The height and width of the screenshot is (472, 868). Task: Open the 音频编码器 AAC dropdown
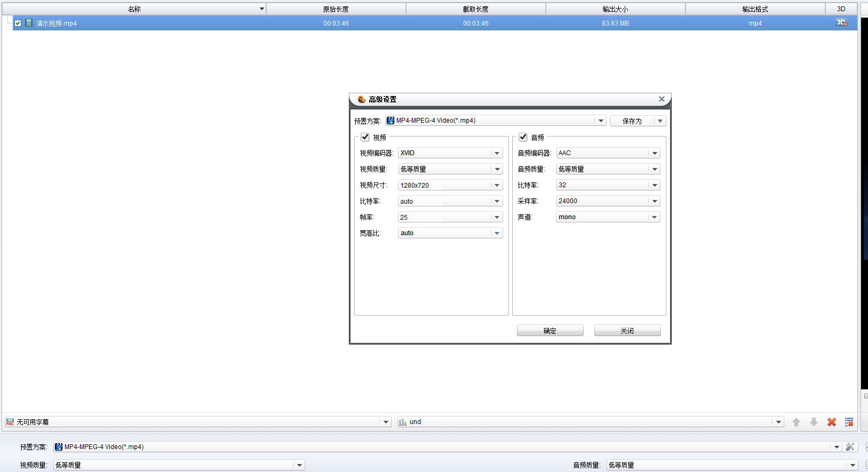(655, 153)
